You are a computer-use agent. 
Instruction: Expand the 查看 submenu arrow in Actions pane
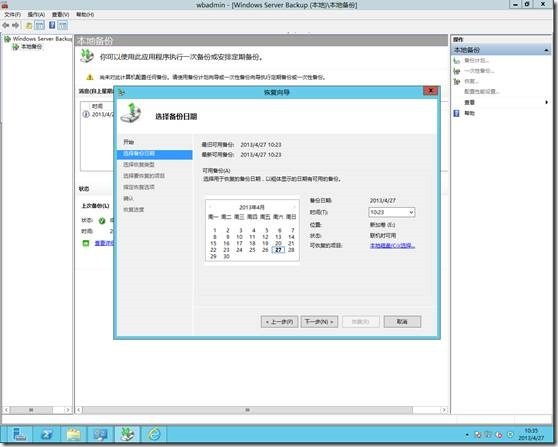click(547, 102)
